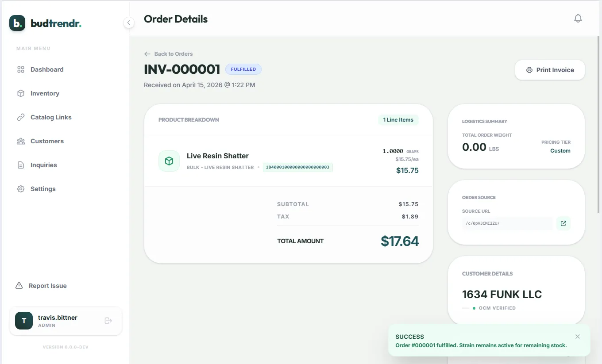
Task: Click the success message about Order #000001
Action: (481, 345)
